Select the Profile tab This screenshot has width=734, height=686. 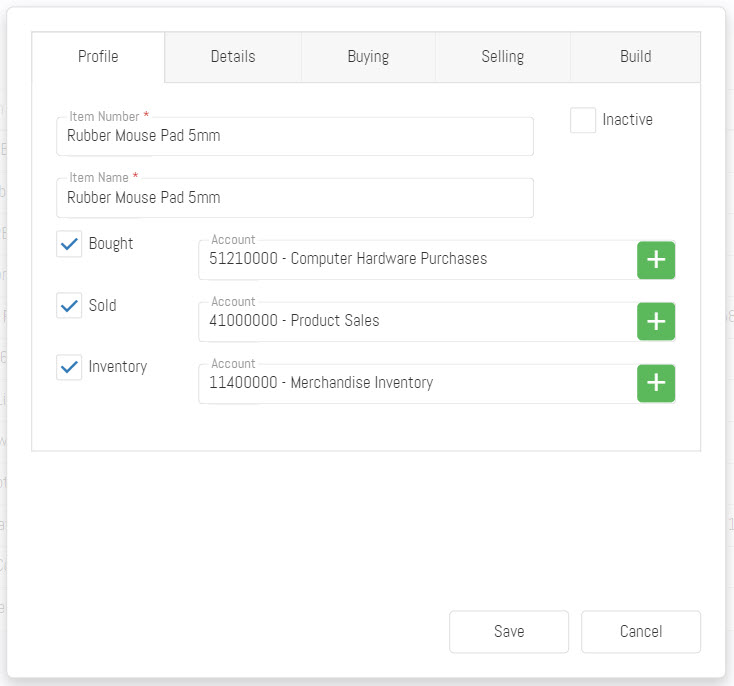(x=98, y=57)
